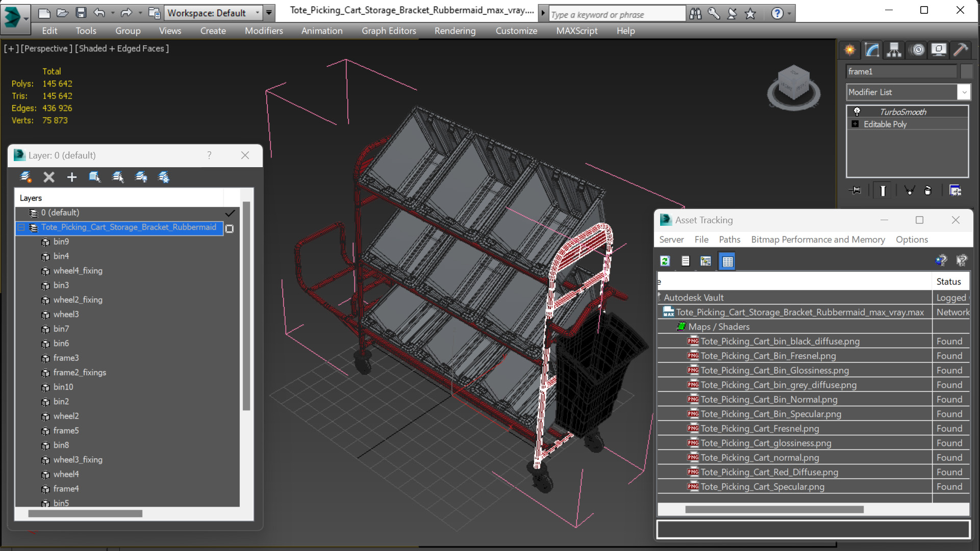The width and height of the screenshot is (980, 551).
Task: Click Delete layer X icon in Layer dialog
Action: click(x=49, y=177)
